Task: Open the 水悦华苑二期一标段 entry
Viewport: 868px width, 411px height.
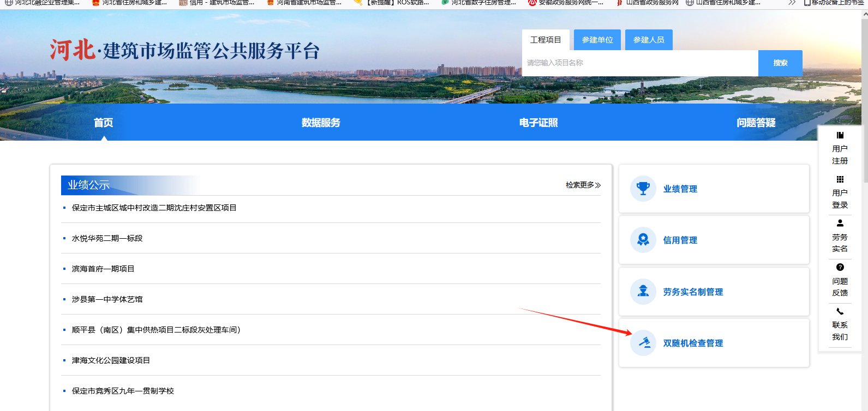Action: pyautogui.click(x=107, y=238)
